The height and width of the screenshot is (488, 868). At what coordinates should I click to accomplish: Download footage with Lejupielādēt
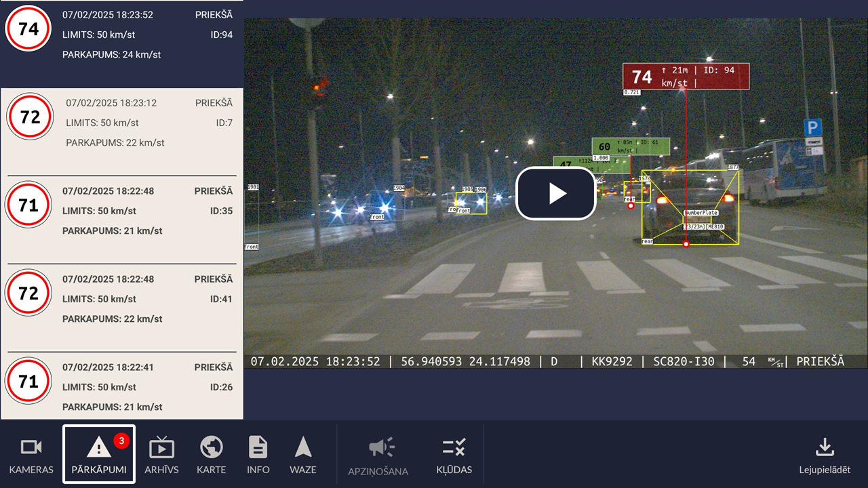(824, 455)
